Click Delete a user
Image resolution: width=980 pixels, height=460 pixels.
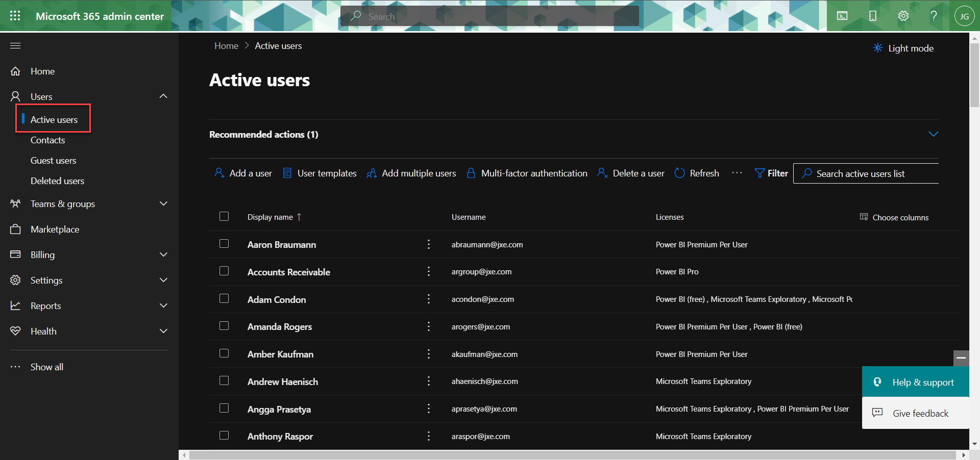point(631,173)
